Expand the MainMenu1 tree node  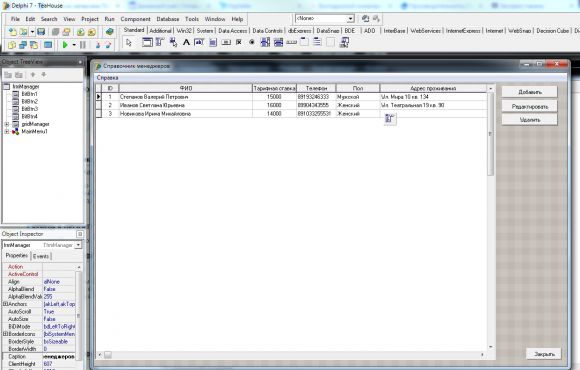point(7,132)
